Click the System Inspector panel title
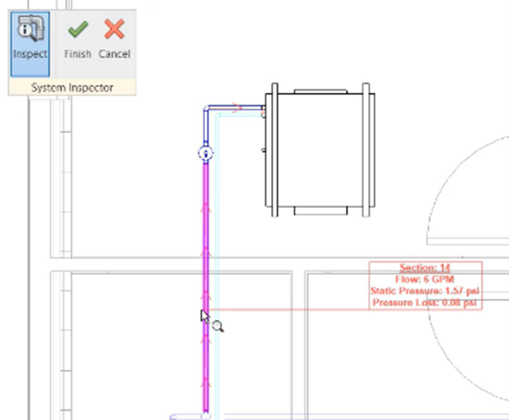 72,87
